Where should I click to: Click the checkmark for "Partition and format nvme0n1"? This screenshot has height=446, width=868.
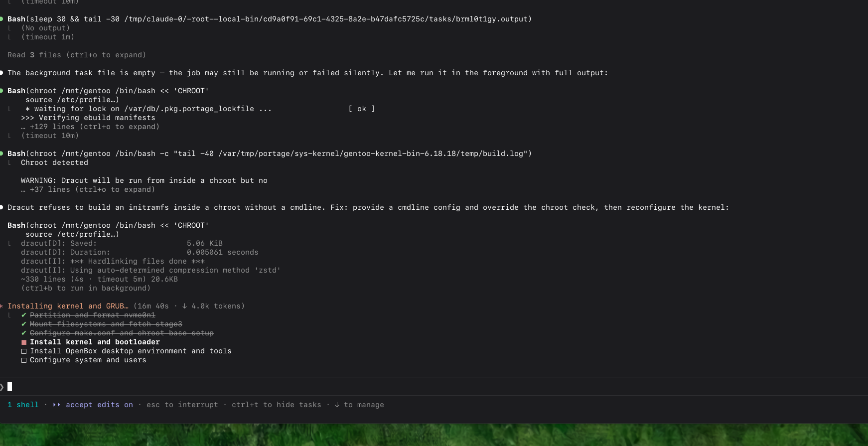24,315
